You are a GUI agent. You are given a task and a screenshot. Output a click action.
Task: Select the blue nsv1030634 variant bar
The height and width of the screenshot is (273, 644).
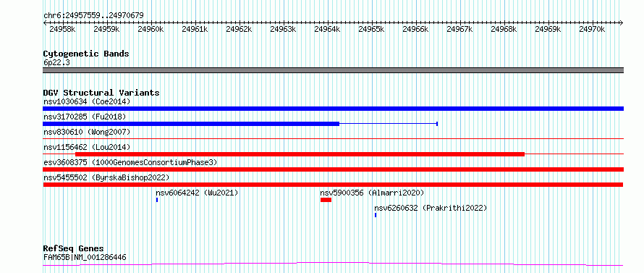(333, 109)
